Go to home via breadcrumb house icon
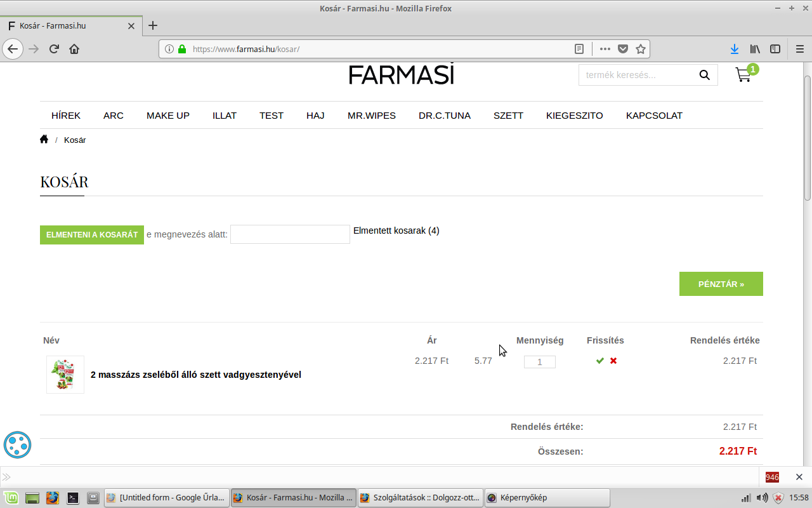 point(44,140)
